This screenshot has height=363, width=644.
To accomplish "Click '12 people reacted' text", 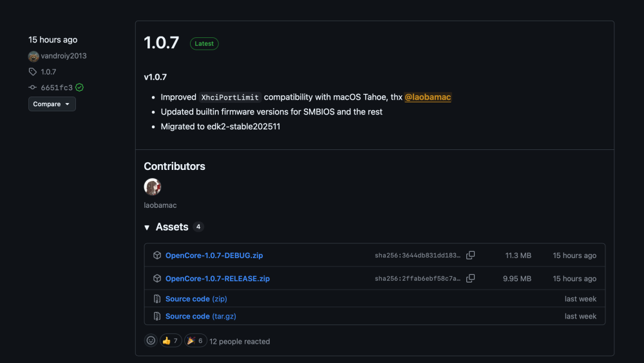I will pyautogui.click(x=240, y=341).
